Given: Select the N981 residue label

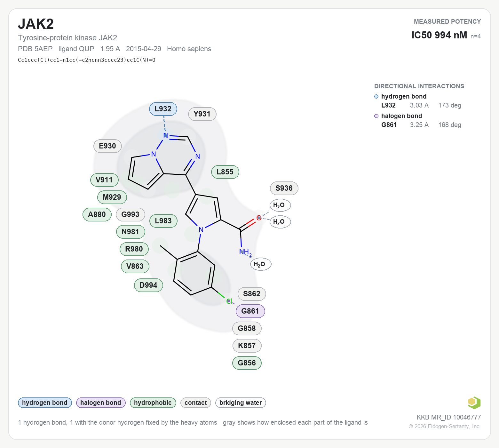Looking at the screenshot, I should point(131,232).
